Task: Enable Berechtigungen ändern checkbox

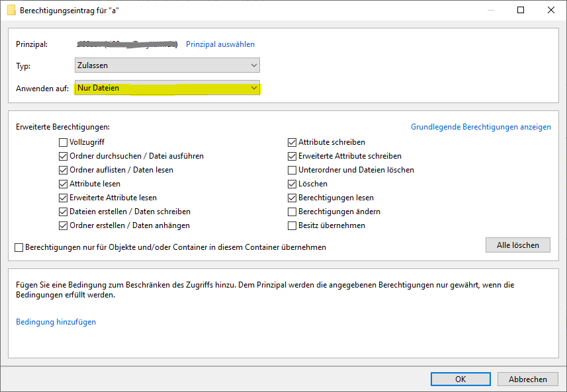Action: pyautogui.click(x=292, y=212)
